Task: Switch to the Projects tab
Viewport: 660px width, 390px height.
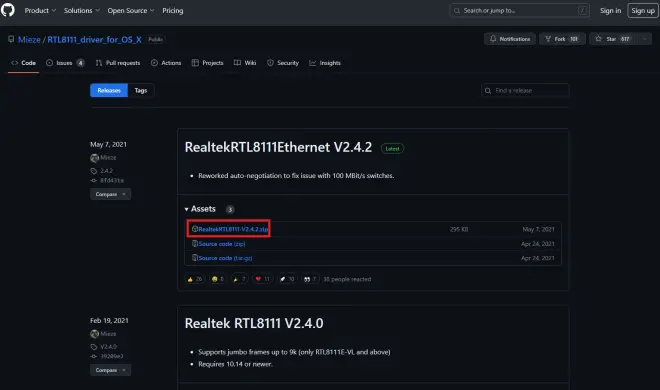Action: tap(208, 63)
